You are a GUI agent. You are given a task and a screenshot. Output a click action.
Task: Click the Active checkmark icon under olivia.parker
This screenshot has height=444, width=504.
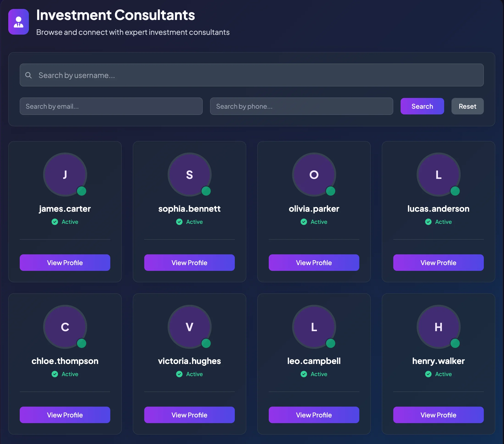point(304,222)
